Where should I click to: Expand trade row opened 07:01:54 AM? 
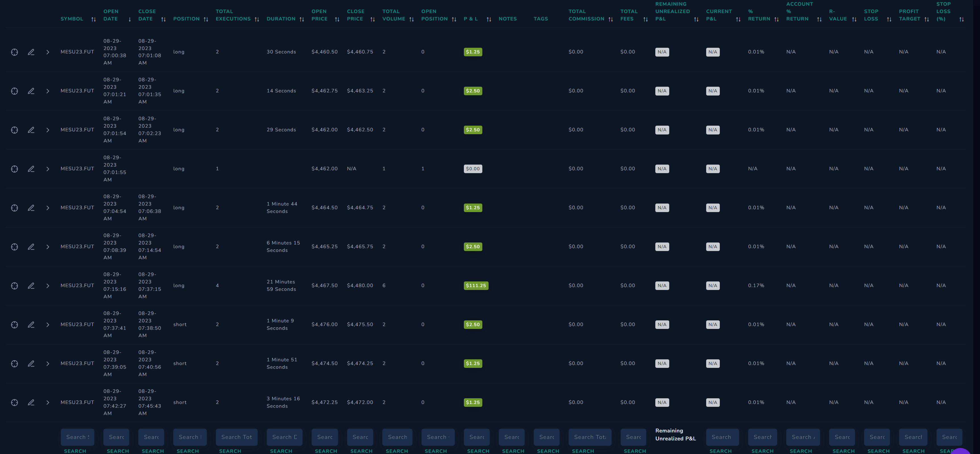tap(47, 130)
